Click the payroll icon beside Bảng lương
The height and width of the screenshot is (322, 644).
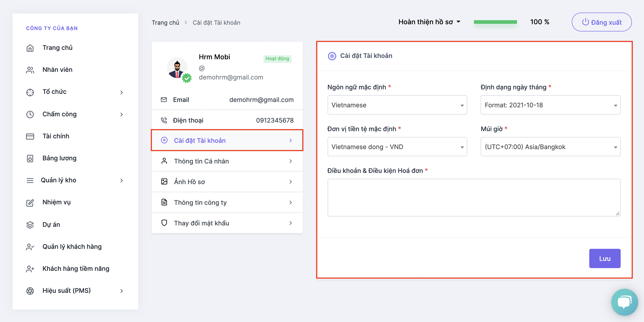pos(30,158)
